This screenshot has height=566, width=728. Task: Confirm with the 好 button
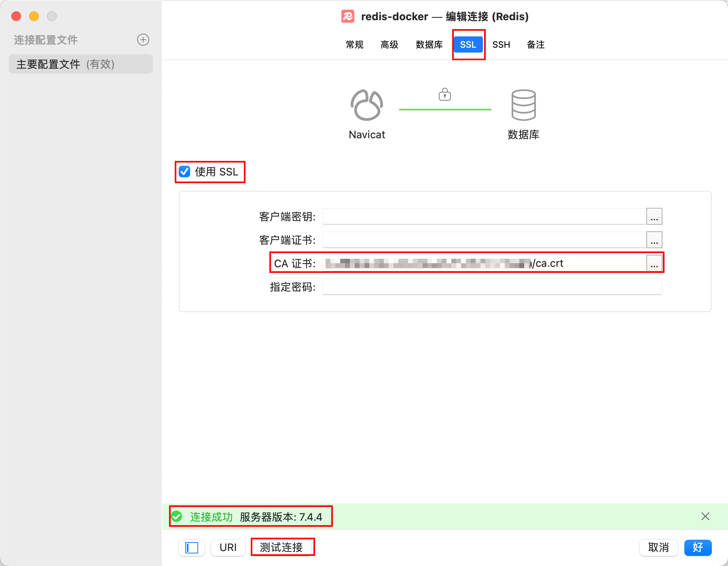(698, 548)
